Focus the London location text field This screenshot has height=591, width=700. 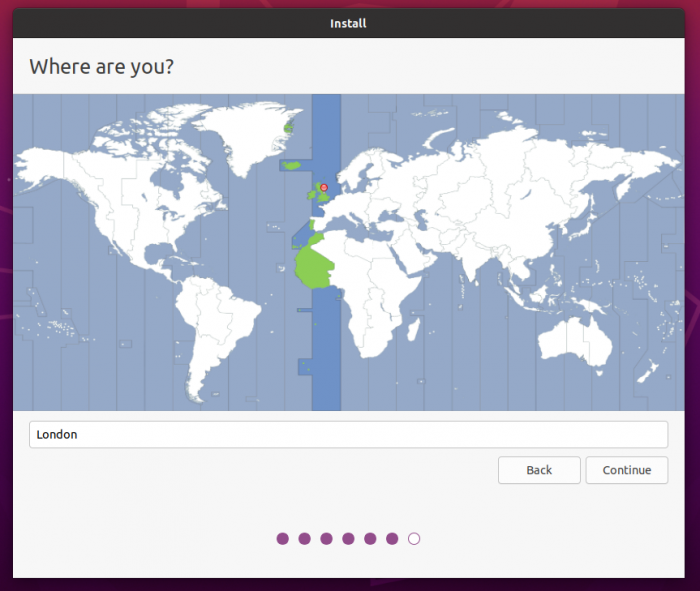(348, 434)
